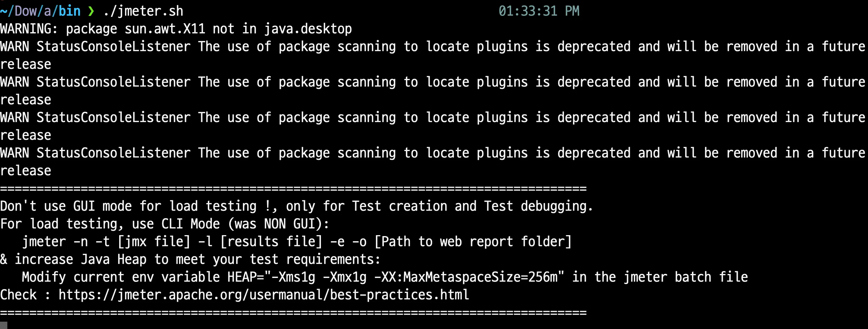Click the green prompt chevron arrow
This screenshot has height=329, width=868.
[91, 11]
